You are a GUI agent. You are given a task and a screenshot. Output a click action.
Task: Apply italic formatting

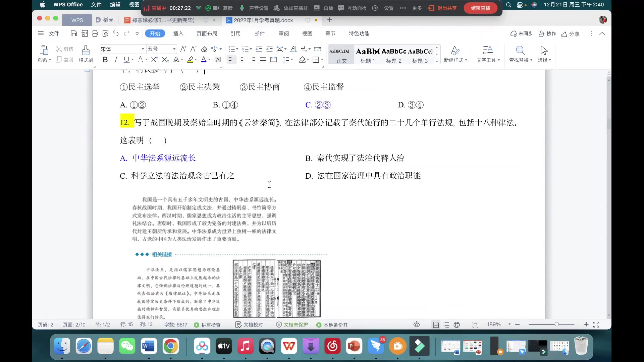116,60
